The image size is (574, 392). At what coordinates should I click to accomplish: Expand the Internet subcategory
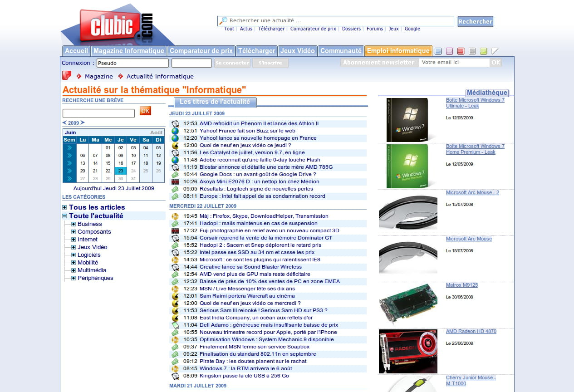tap(74, 240)
